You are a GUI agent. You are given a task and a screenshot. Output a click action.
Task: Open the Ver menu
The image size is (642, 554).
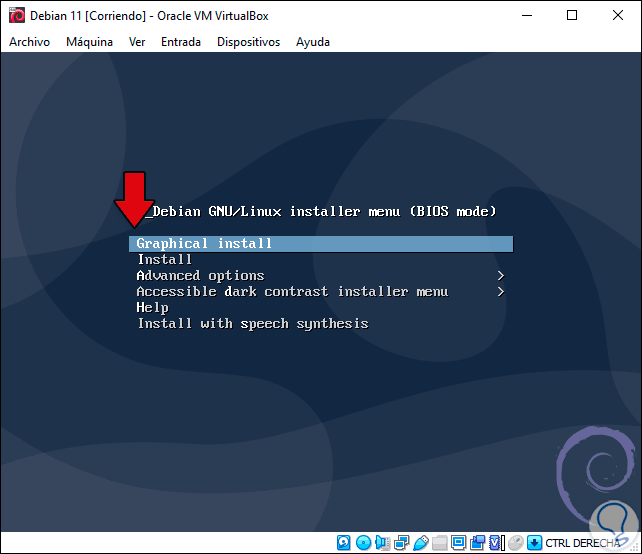tap(137, 42)
